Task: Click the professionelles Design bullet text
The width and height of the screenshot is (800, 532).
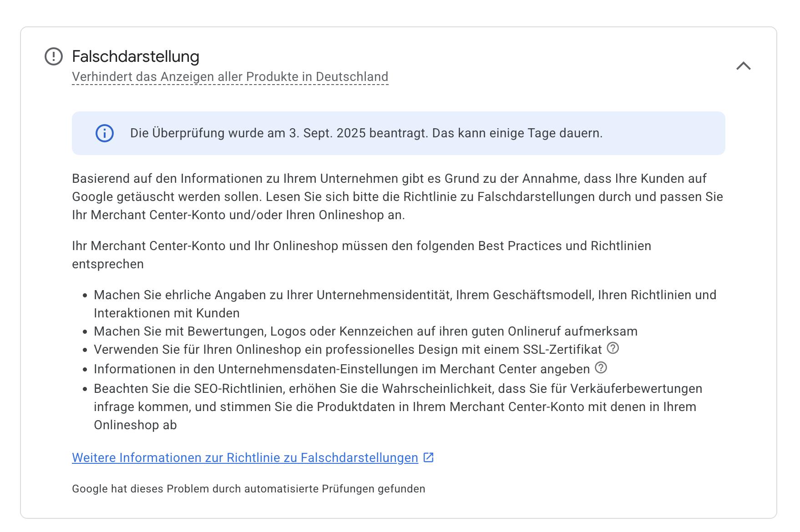Action: click(x=347, y=350)
